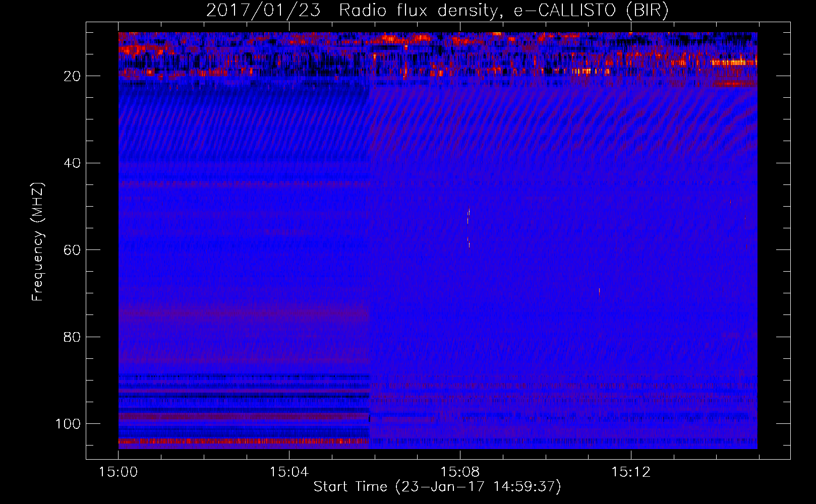Click the 20 frequency tick label
816x504 pixels.
coord(72,76)
